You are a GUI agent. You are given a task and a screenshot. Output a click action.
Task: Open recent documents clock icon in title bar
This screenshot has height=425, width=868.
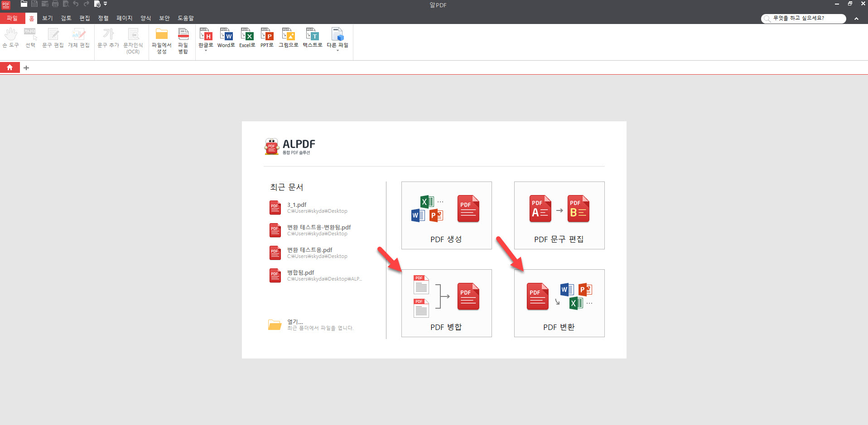pyautogui.click(x=97, y=4)
